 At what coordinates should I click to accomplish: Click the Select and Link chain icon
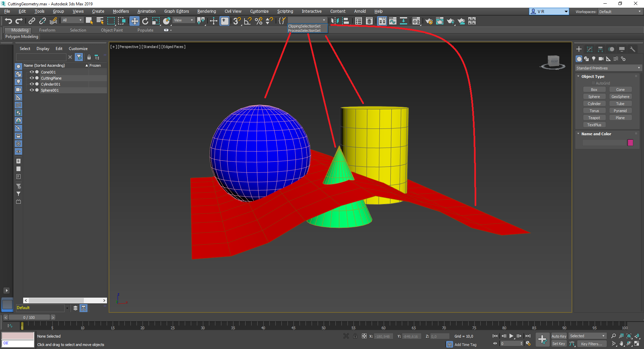pos(32,21)
